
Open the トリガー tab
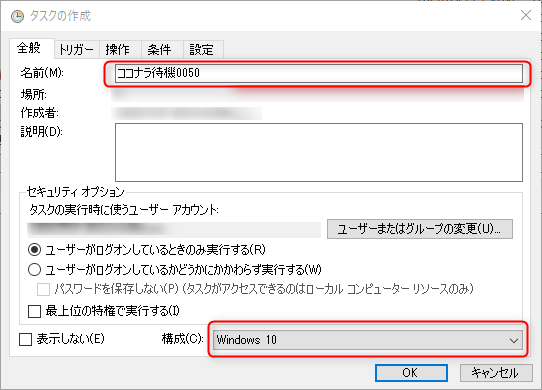[77, 49]
